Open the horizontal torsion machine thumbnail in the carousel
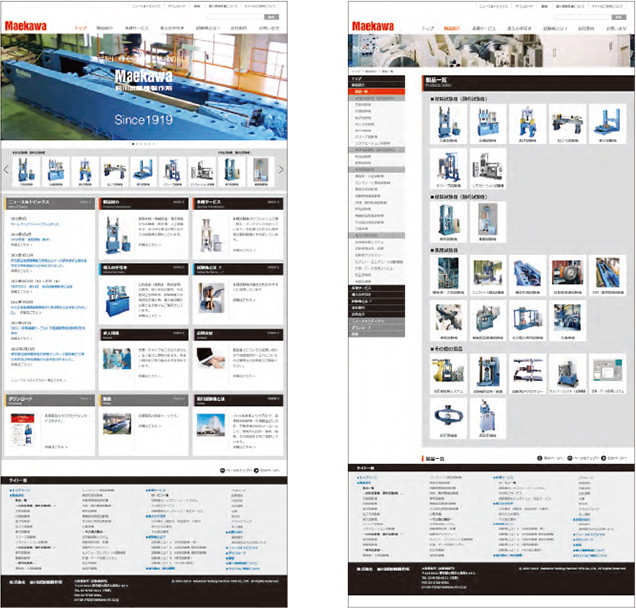Screen dimensions: 636x608 115,172
